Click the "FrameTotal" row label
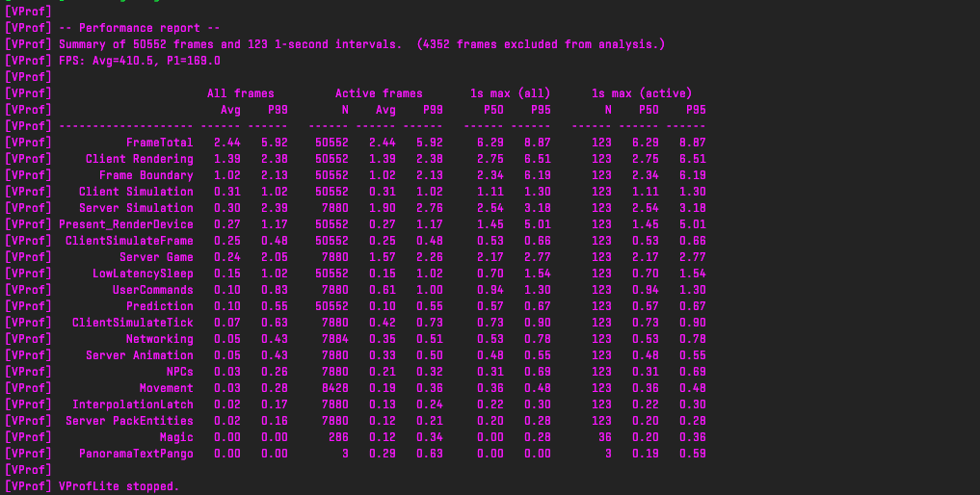This screenshot has width=980, height=495. 159,143
